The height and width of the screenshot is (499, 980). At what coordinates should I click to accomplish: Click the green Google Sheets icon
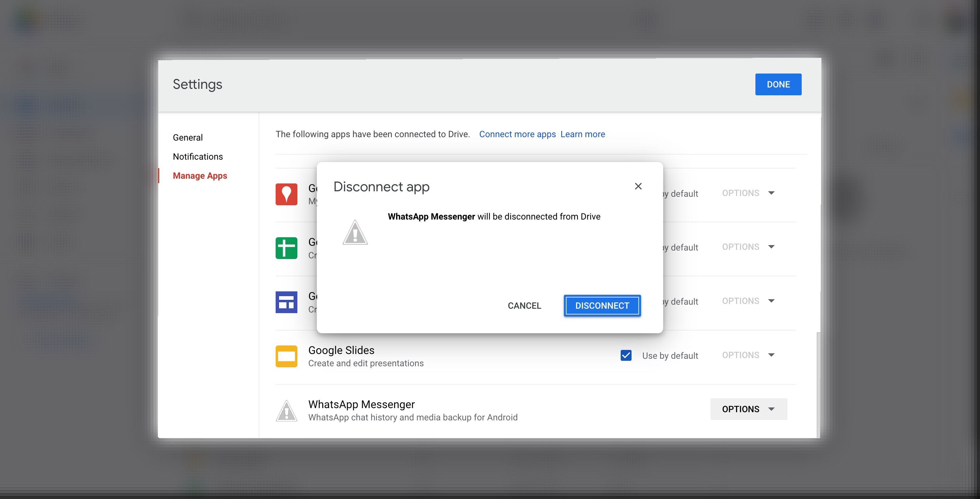(286, 248)
